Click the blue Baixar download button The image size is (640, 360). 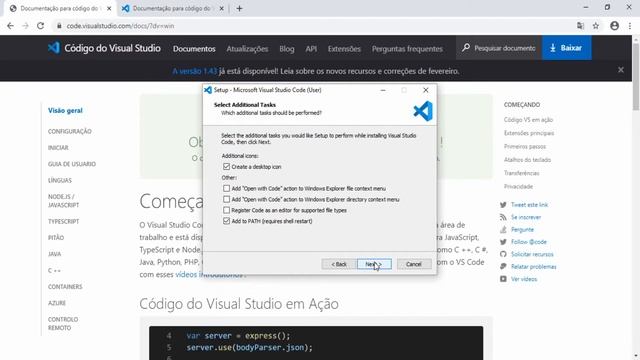click(567, 48)
